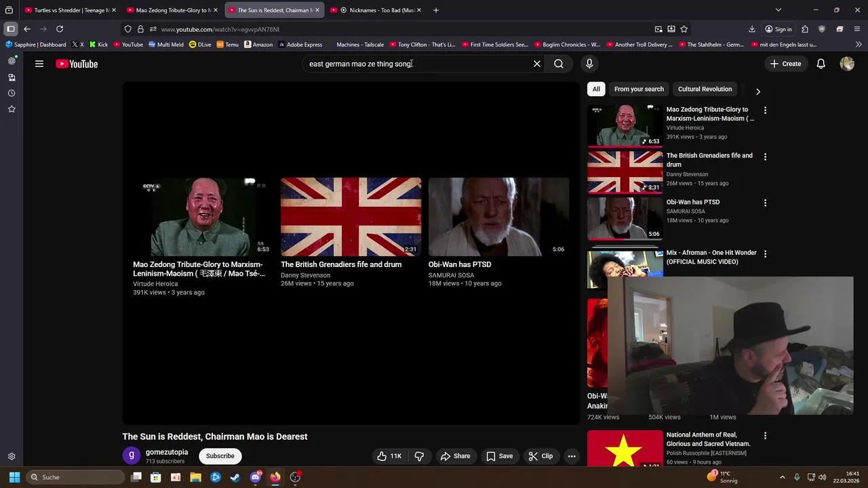The width and height of the screenshot is (868, 488).
Task: Save the video to a playlist
Action: [499, 456]
